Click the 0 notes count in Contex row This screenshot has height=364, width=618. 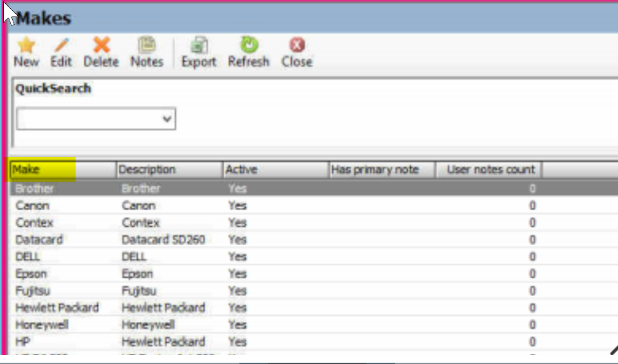532,222
